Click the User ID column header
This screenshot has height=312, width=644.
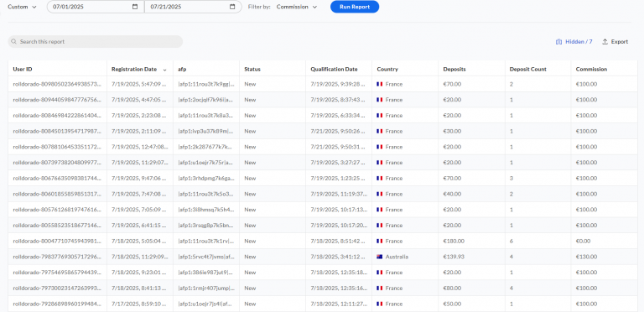click(x=23, y=70)
